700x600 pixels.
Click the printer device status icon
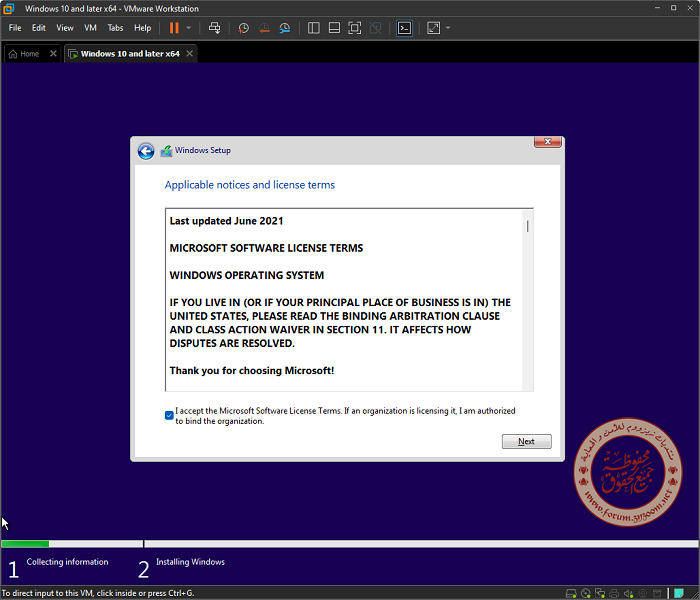(614, 593)
